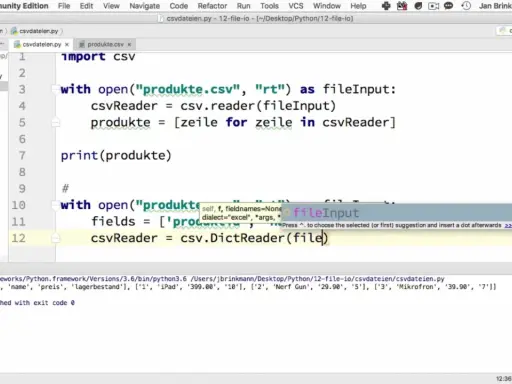Open the Edit menu
This screenshot has height=384, width=512.
[x=86, y=6]
